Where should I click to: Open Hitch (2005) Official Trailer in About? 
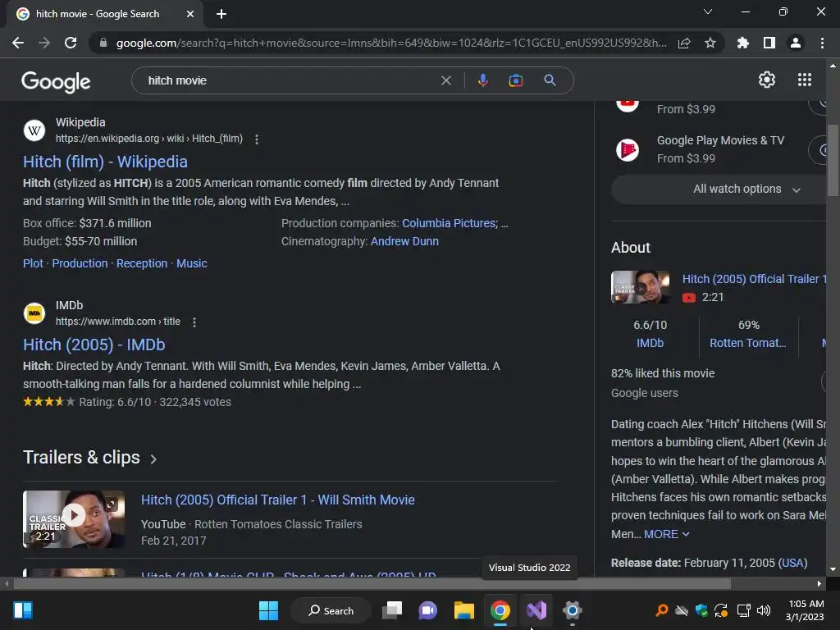point(755,279)
